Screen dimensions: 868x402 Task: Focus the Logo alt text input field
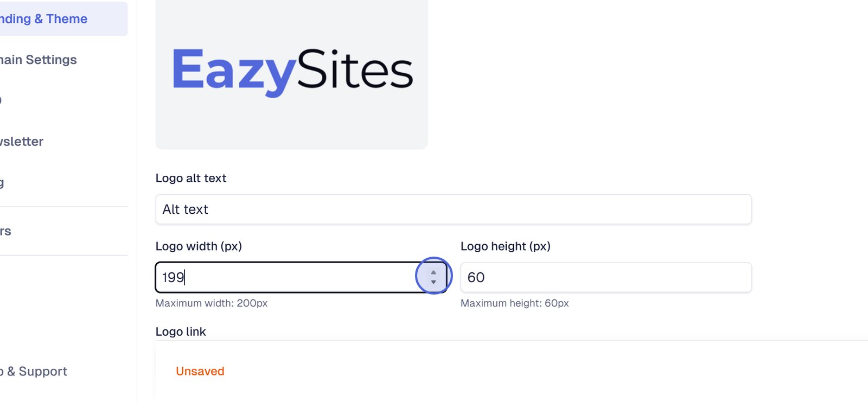tap(453, 209)
